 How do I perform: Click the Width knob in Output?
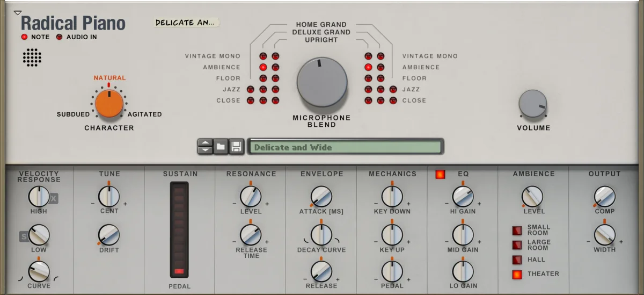(x=605, y=235)
